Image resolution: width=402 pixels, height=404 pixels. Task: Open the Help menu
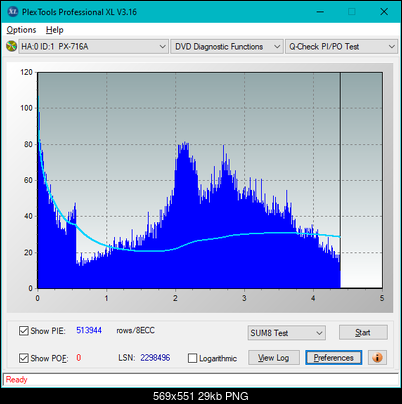(55, 30)
